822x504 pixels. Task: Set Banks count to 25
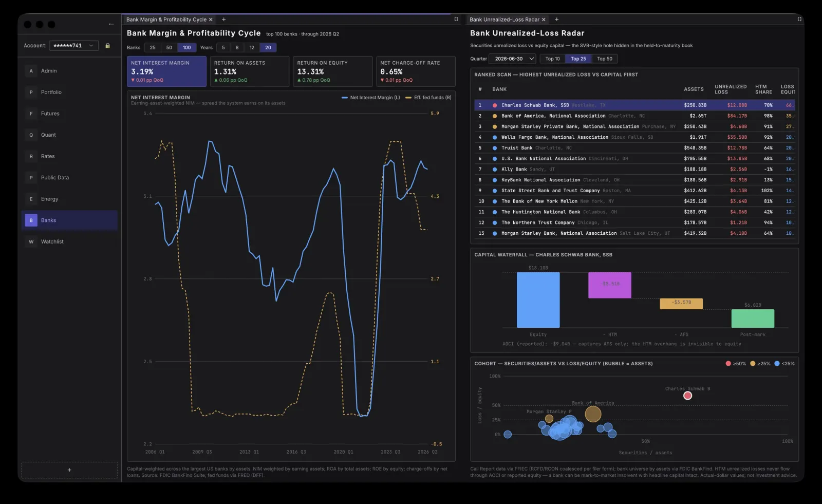pos(153,48)
